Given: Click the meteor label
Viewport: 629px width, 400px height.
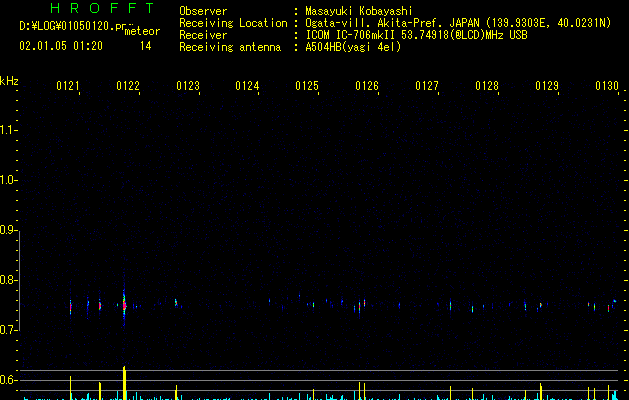Looking at the screenshot, I should 142,31.
